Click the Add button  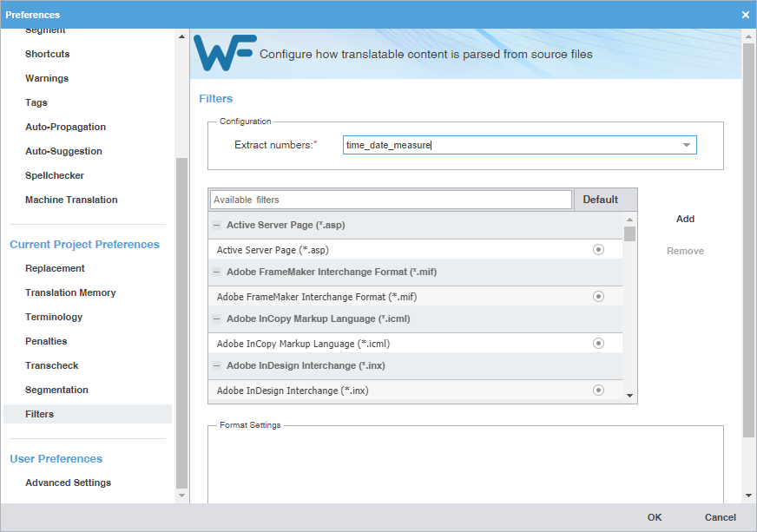click(x=685, y=218)
